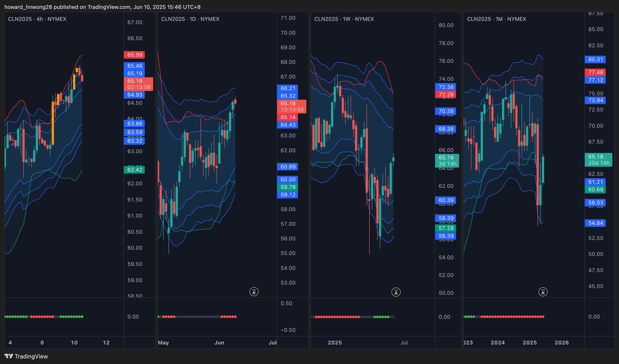This screenshot has width=619, height=364.
Task: Click the 65.18 20d 14h monthly price label
Action: click(598, 160)
